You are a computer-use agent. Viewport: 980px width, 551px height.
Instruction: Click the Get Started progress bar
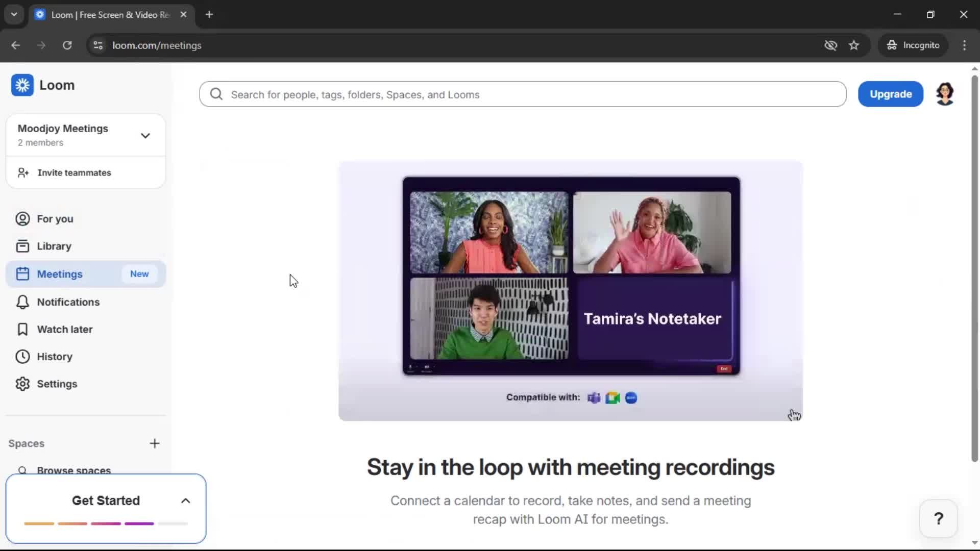(106, 523)
